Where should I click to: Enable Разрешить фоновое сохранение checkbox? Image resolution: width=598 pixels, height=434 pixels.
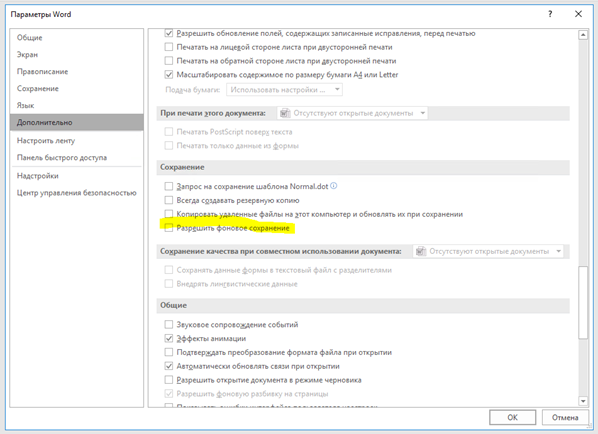tap(169, 228)
